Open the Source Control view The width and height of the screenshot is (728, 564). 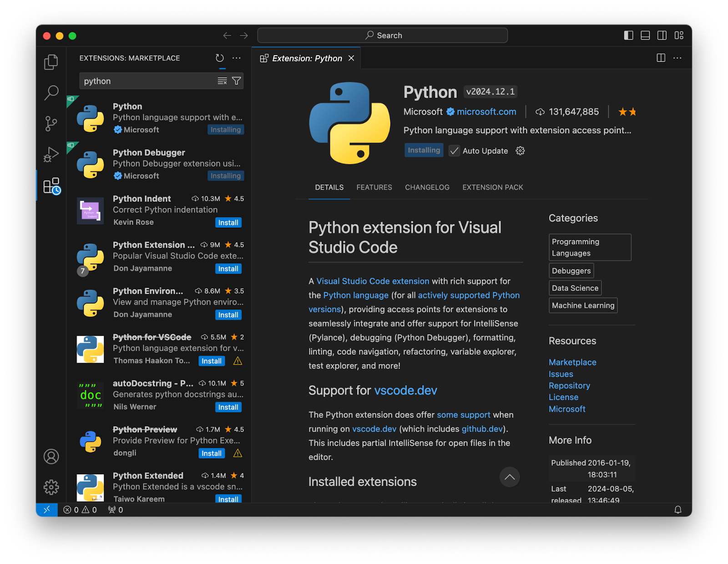coord(51,123)
